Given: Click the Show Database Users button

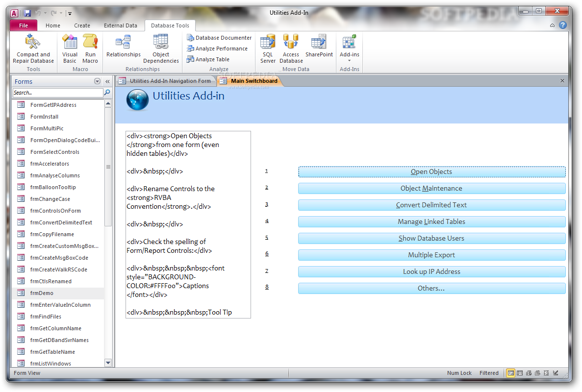Looking at the screenshot, I should pos(431,239).
